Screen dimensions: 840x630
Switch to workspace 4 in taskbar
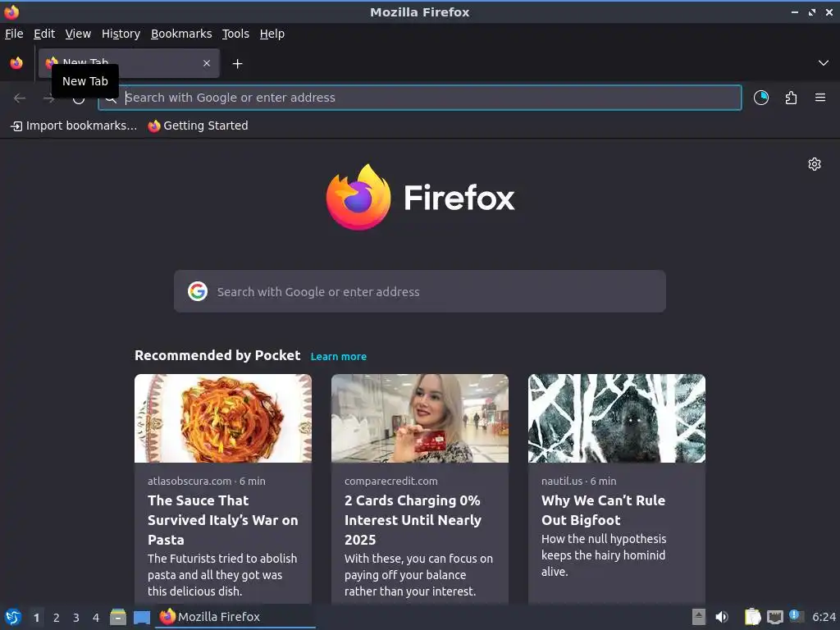(96, 618)
